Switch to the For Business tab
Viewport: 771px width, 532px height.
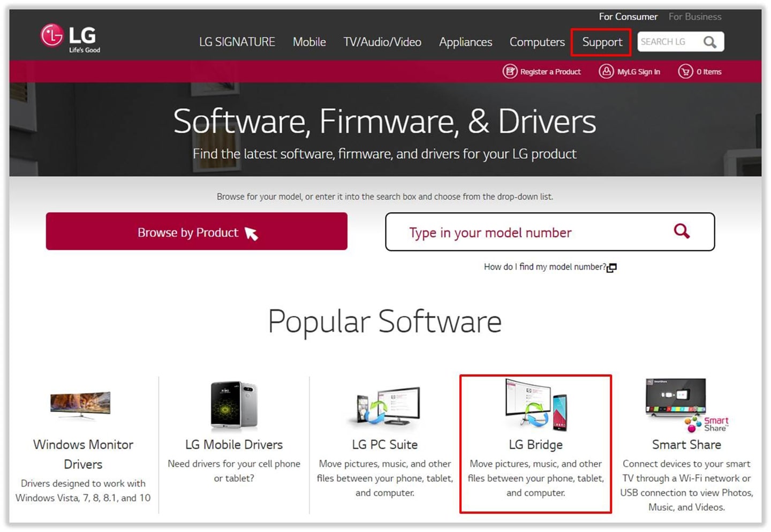(x=694, y=17)
